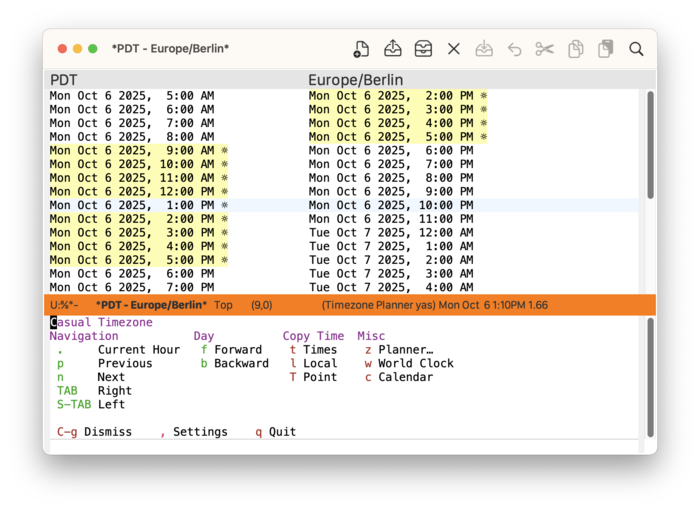700x511 pixels.
Task: Click the open file toolbar icon
Action: coord(392,49)
